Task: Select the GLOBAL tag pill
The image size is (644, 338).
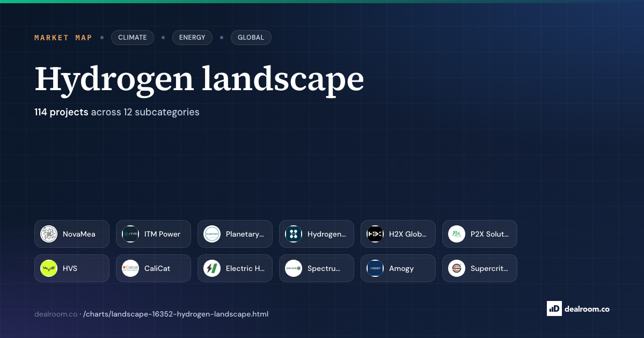Action: tap(251, 38)
